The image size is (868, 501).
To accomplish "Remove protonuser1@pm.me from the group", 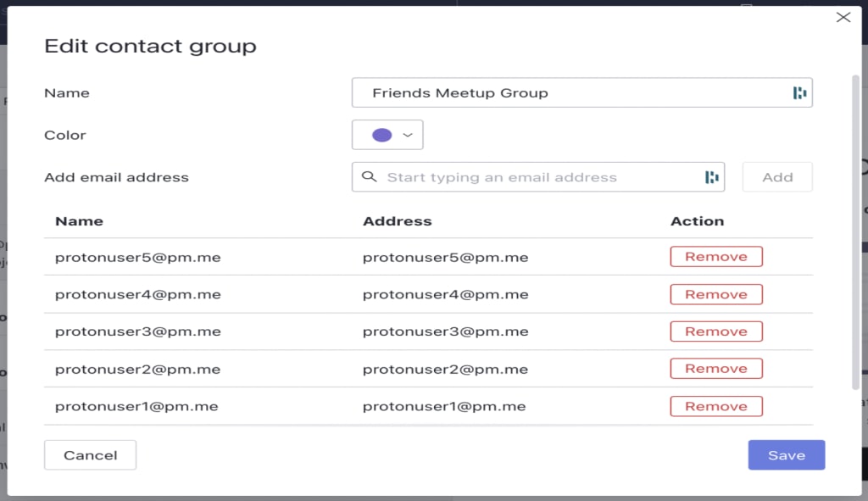I will 716,406.
